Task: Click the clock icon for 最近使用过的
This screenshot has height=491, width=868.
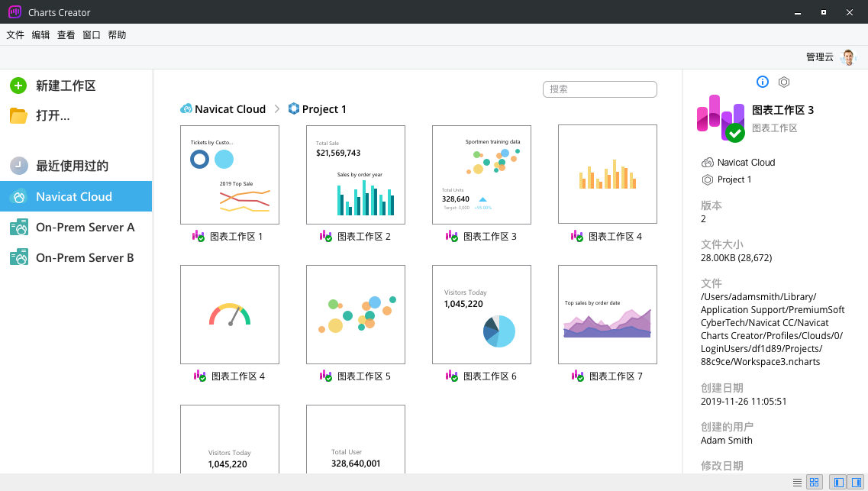Action: (19, 166)
